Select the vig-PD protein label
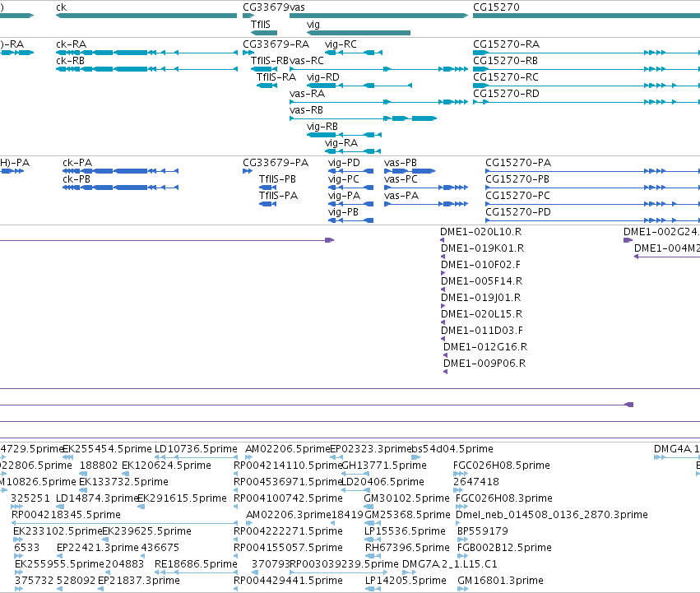Image resolution: width=700 pixels, height=593 pixels. (x=344, y=163)
